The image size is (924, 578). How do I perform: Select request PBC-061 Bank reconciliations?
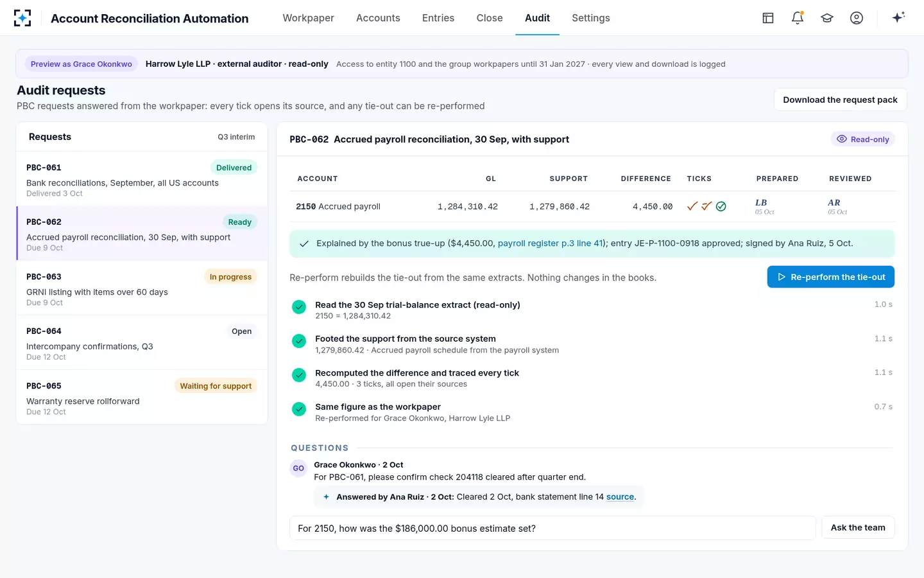coord(142,179)
